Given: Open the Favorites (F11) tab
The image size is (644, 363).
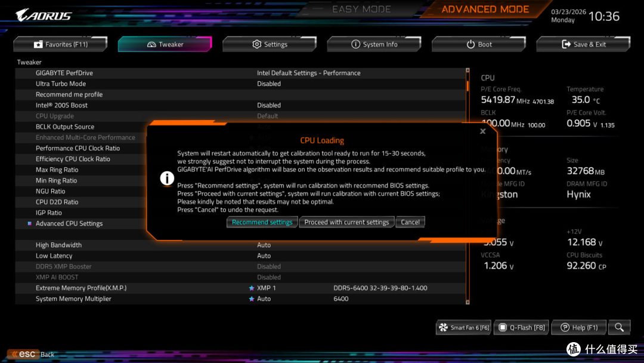Looking at the screenshot, I should [x=60, y=44].
